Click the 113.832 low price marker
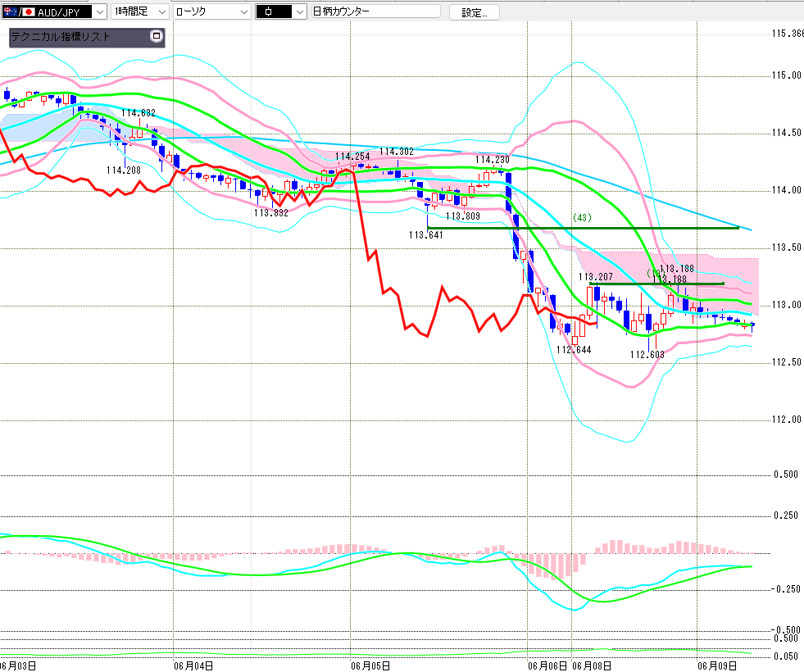The width and height of the screenshot is (804, 672). pos(270,213)
